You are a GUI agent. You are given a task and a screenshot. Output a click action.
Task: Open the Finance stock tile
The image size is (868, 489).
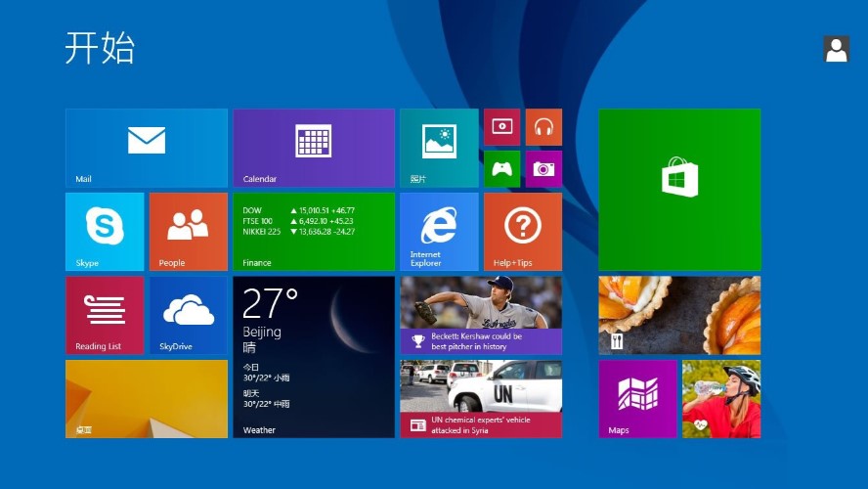click(314, 232)
